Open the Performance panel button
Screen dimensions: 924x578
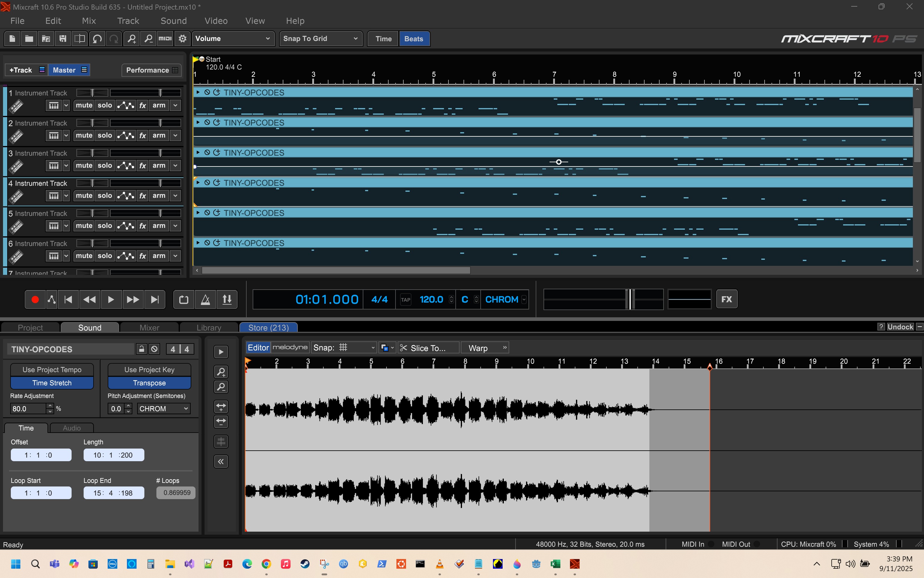(x=152, y=70)
